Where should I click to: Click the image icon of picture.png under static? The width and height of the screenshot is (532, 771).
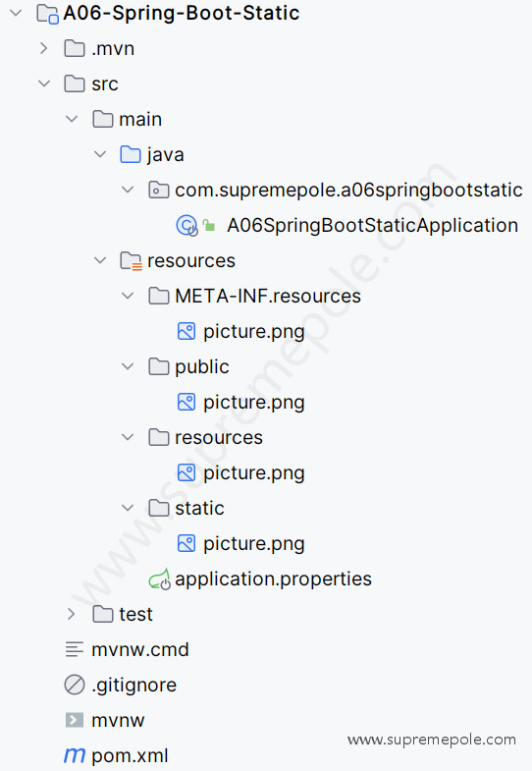[x=186, y=543]
